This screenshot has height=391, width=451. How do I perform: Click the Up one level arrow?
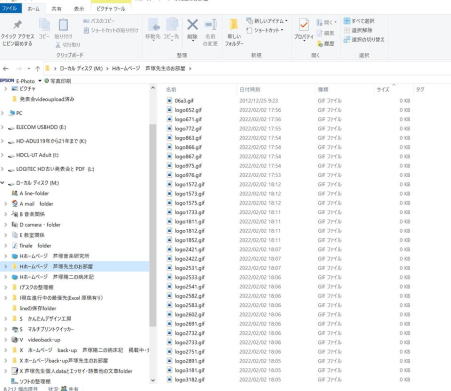tap(37, 69)
